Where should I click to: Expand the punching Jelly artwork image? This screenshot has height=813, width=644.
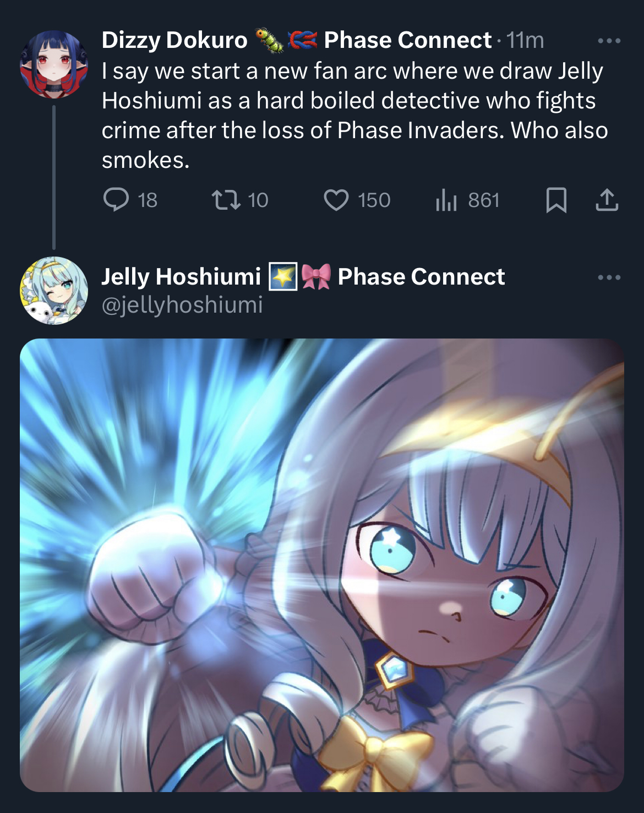tap(322, 565)
